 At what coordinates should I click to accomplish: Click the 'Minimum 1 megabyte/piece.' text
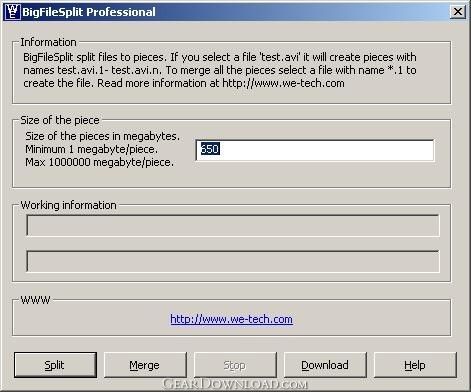click(x=91, y=149)
